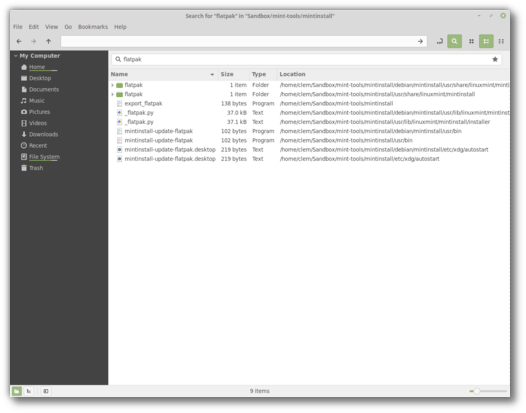This screenshot has width=526, height=413.
Task: Open the Bookmarks menu
Action: point(93,27)
